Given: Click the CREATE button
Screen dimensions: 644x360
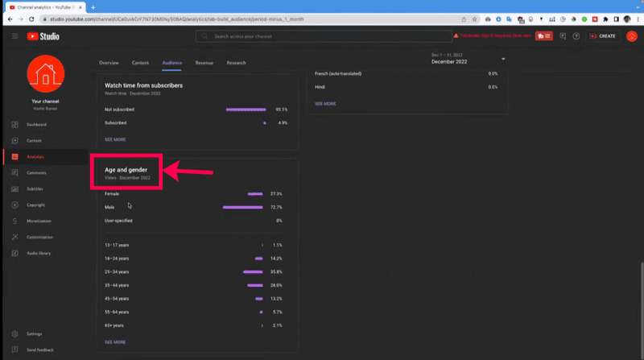Looking at the screenshot, I should point(603,36).
